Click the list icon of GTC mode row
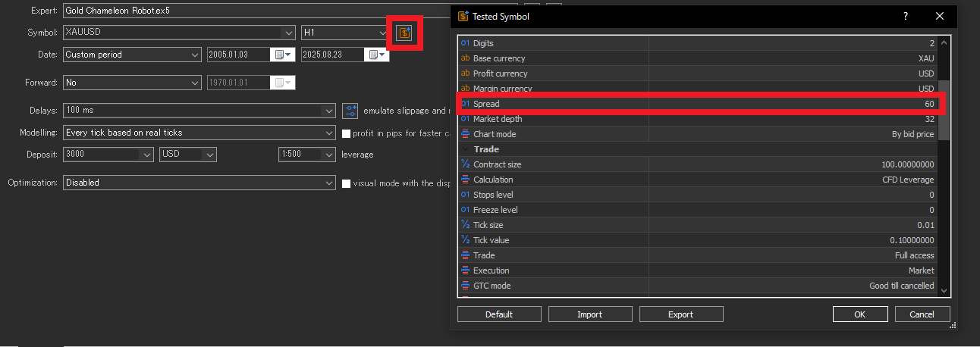 click(x=466, y=286)
